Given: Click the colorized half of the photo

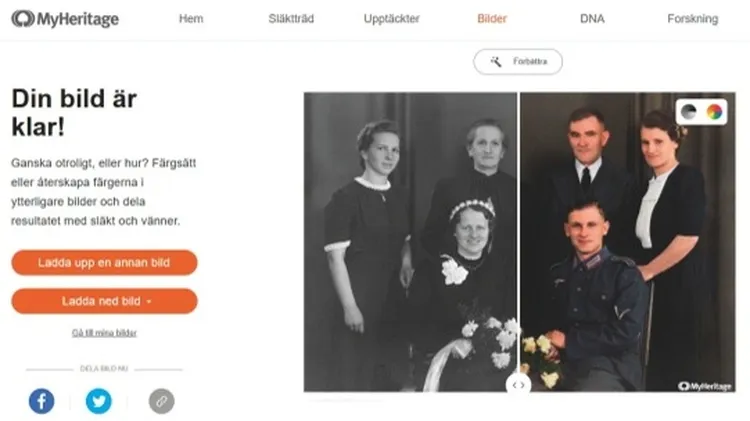Looking at the screenshot, I should click(x=628, y=242).
